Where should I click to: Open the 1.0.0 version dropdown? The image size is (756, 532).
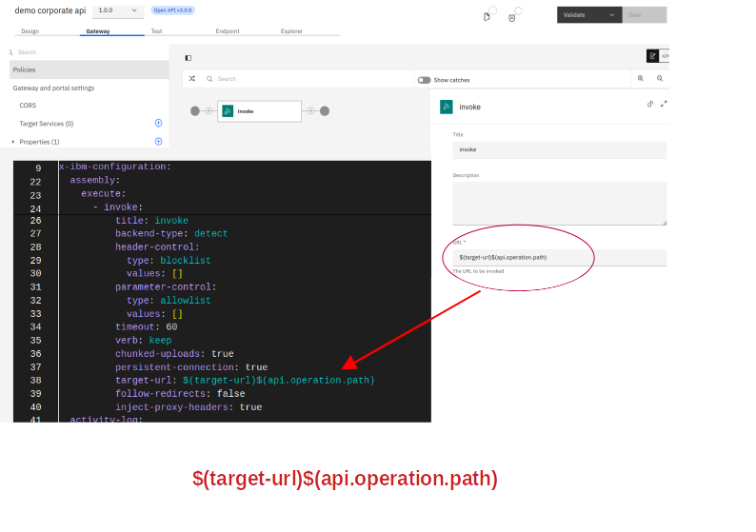[118, 10]
